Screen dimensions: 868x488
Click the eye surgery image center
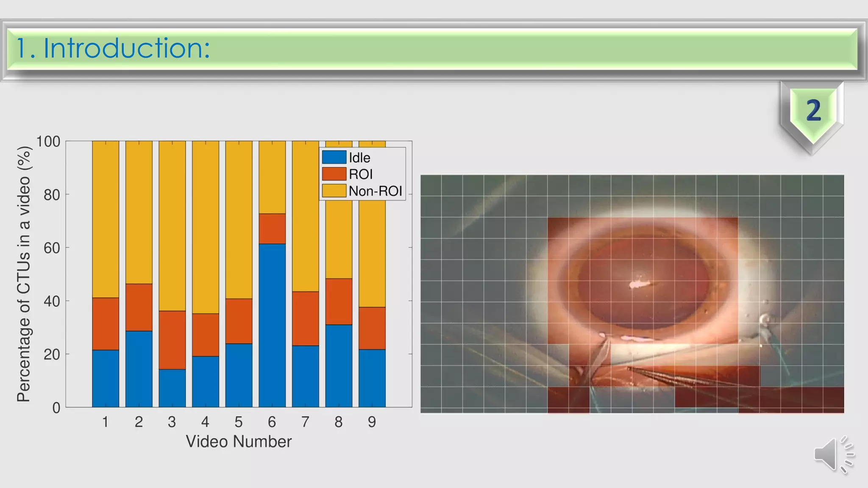click(632, 294)
